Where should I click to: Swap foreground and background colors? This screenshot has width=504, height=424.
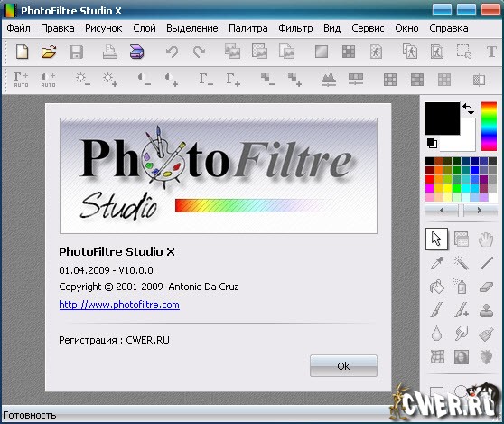468,109
